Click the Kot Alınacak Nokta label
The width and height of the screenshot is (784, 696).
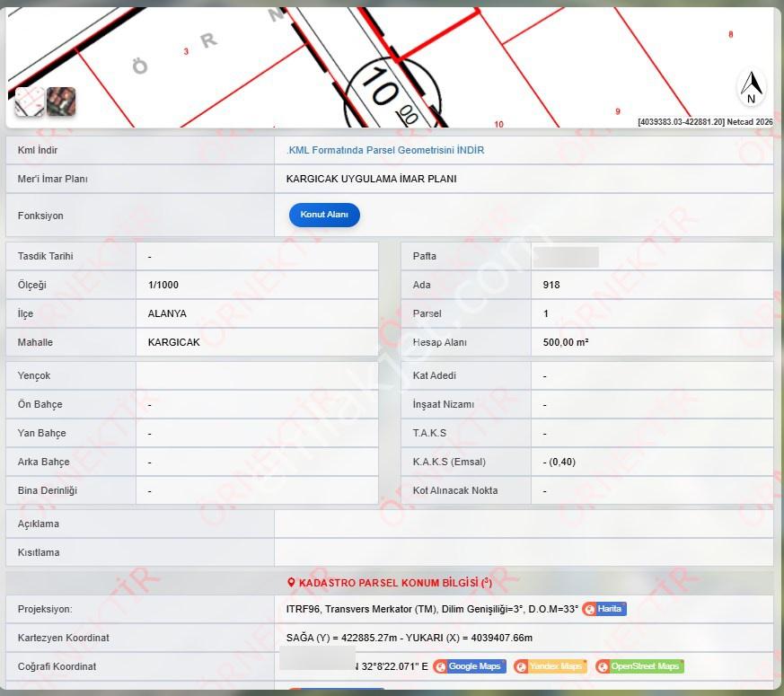(455, 490)
